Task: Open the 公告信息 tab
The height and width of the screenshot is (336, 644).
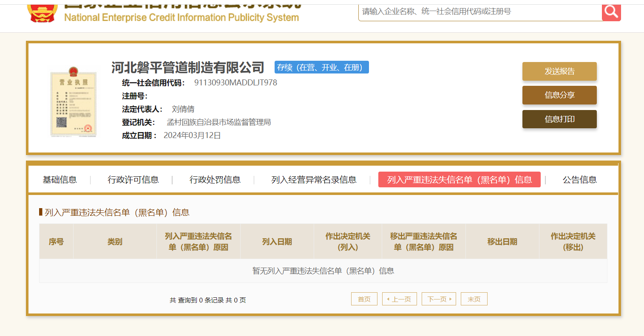Action: [x=580, y=180]
